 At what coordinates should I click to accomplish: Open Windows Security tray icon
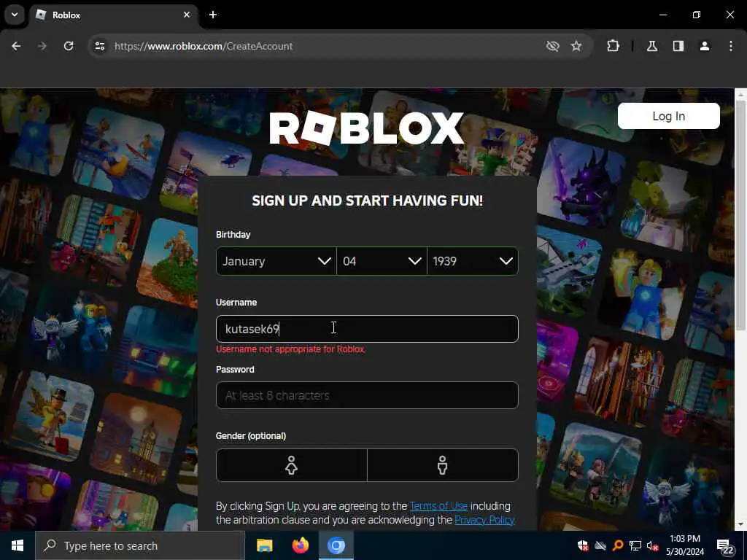pyautogui.click(x=583, y=545)
